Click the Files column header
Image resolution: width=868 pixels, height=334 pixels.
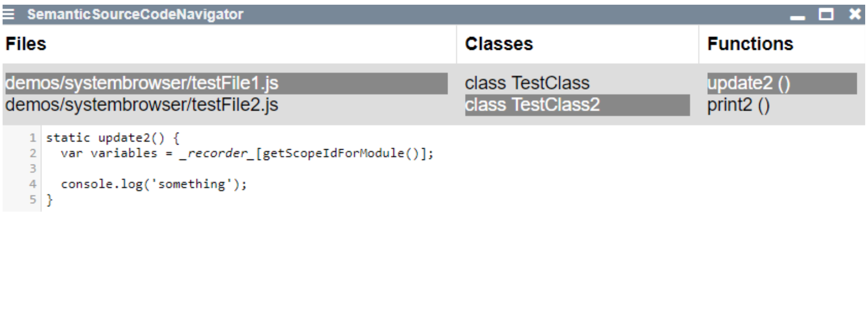click(x=26, y=44)
